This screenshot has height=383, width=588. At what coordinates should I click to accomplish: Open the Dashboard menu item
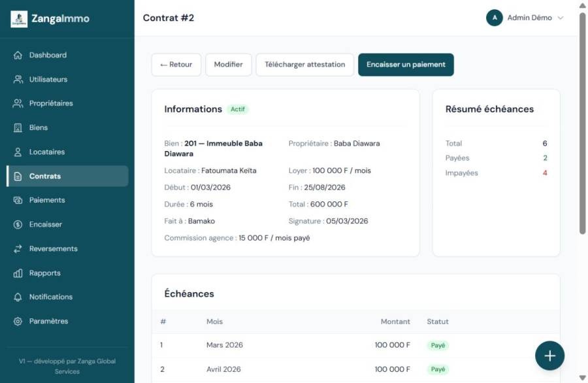(67, 55)
